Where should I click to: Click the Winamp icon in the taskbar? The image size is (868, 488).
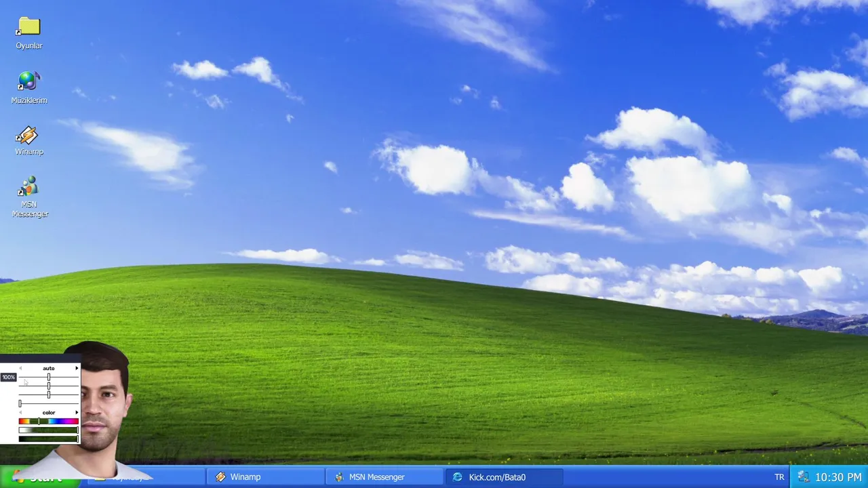point(220,477)
